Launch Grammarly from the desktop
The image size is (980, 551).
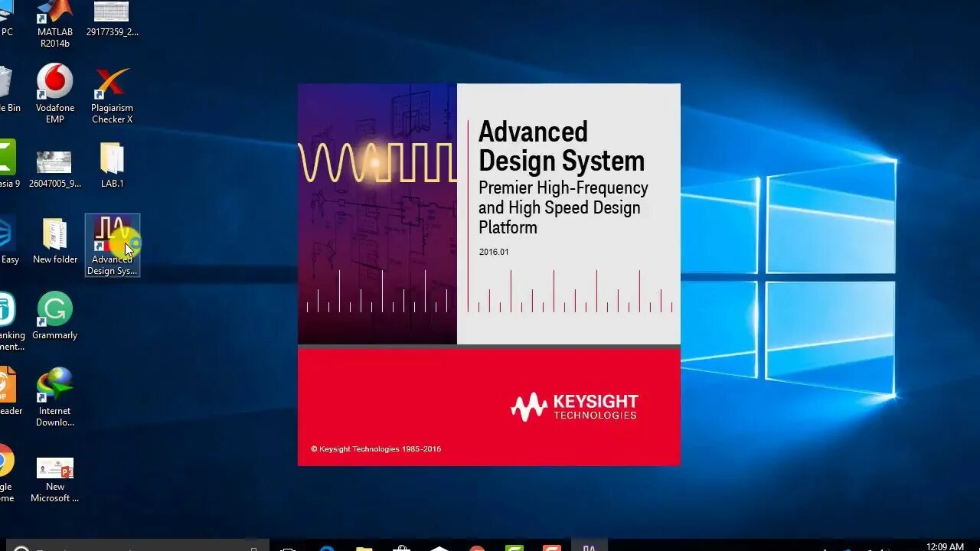[55, 316]
